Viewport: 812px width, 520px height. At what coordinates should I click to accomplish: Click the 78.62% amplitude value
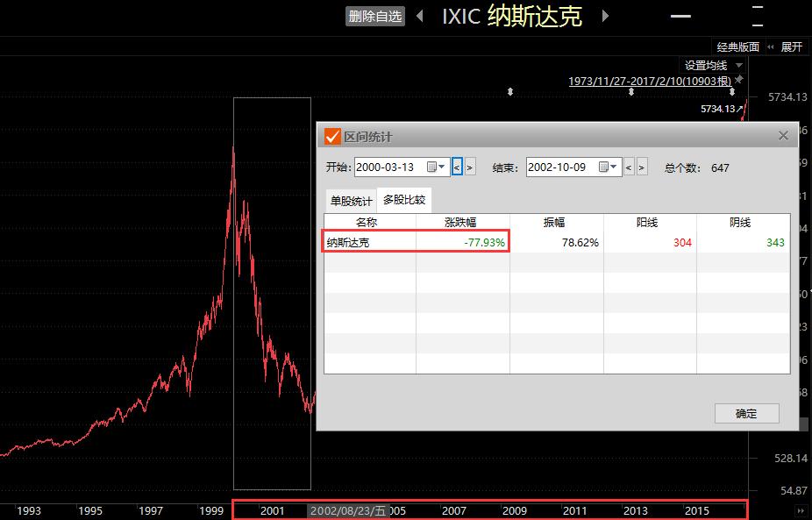(580, 242)
